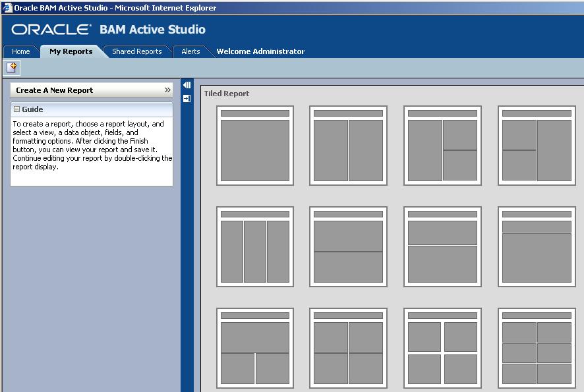
Task: Collapse the Guide section
Action: pos(16,109)
